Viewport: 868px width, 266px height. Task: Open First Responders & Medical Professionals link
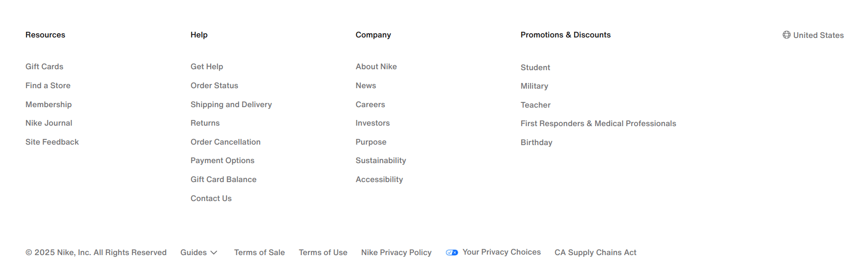[x=598, y=124]
